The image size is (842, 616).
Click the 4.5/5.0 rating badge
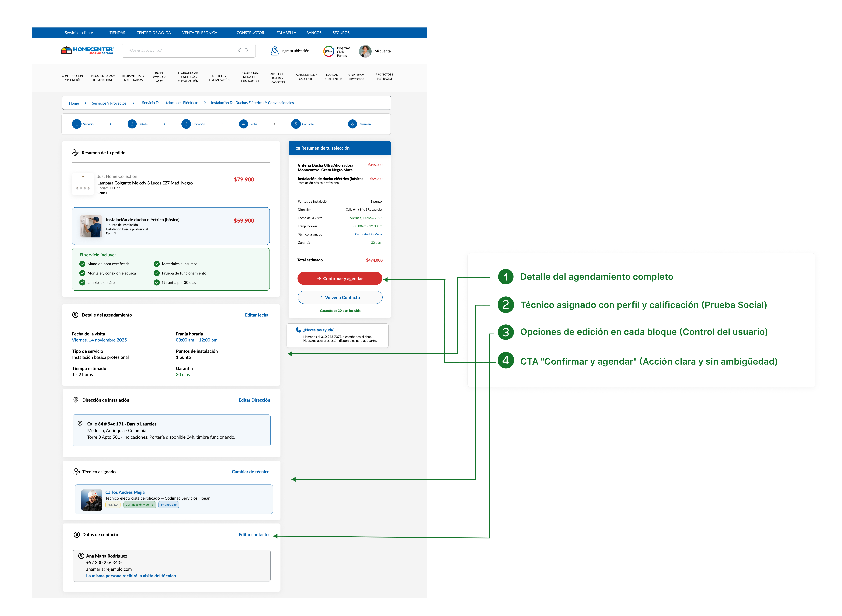[113, 505]
